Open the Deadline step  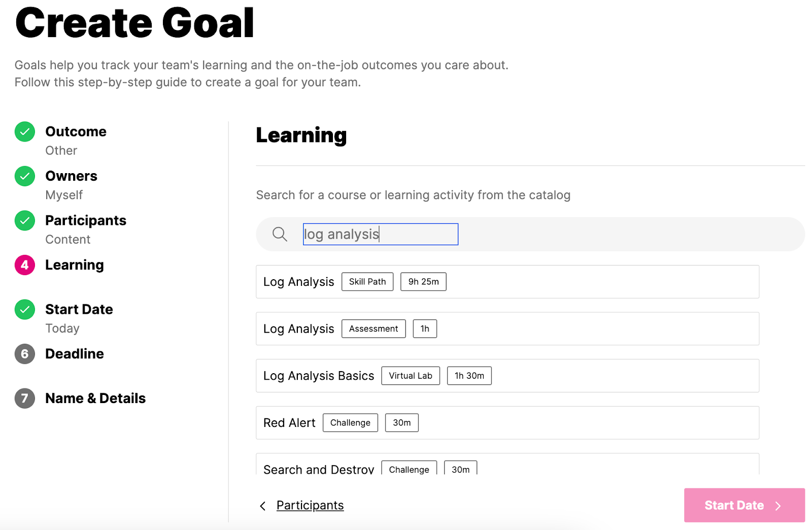(x=75, y=354)
